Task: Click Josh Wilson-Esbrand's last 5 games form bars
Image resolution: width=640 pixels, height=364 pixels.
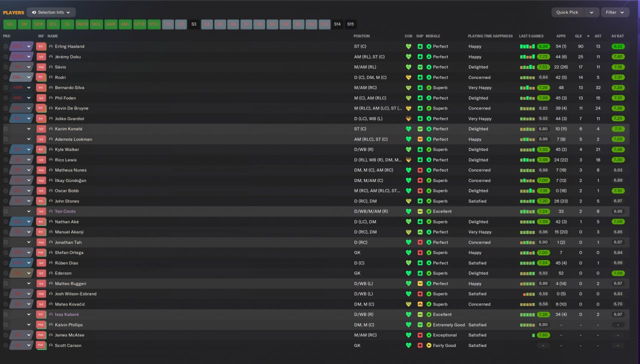Action: point(529,294)
